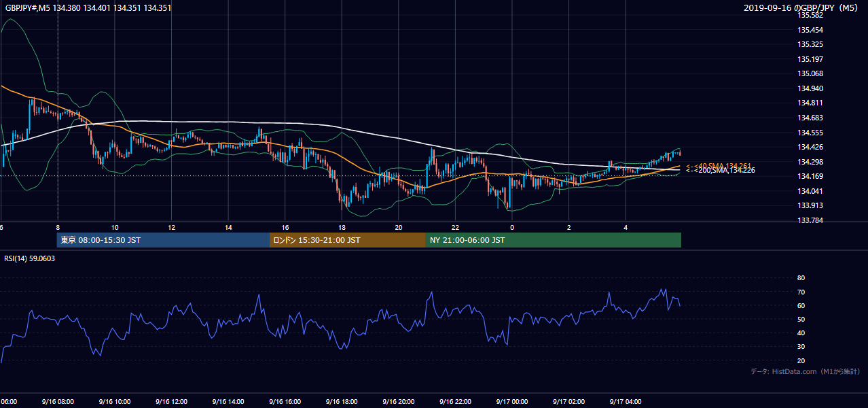868x408 pixels.
Task: Click hour tick 22 under the price chart
Action: pos(456,228)
